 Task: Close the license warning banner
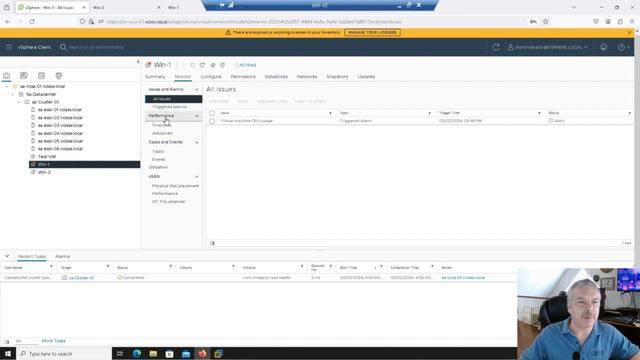pos(629,32)
